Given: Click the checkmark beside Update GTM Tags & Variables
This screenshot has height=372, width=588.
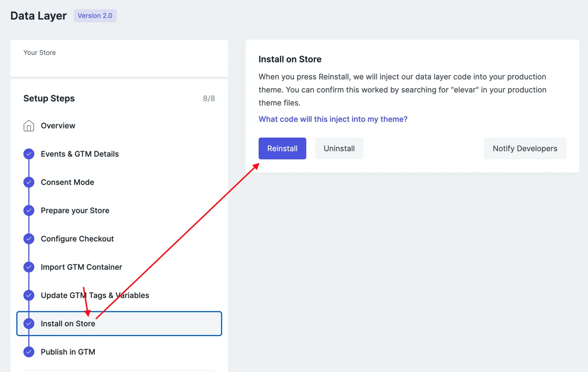Looking at the screenshot, I should pos(28,295).
